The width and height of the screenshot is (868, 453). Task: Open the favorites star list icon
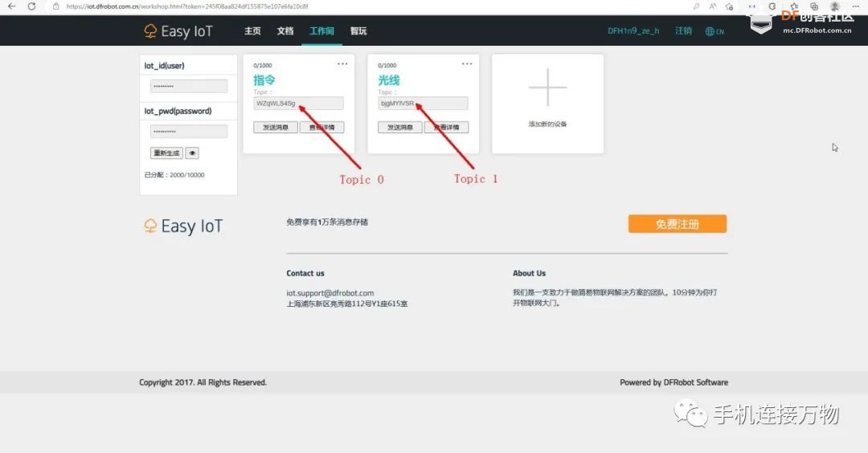coord(794,6)
